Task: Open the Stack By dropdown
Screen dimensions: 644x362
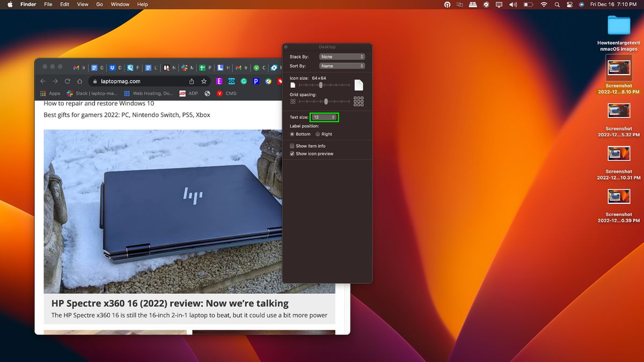Action: [x=342, y=56]
